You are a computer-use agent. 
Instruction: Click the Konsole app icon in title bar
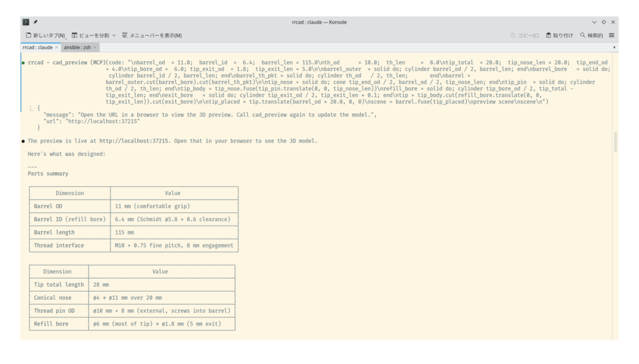(x=26, y=22)
